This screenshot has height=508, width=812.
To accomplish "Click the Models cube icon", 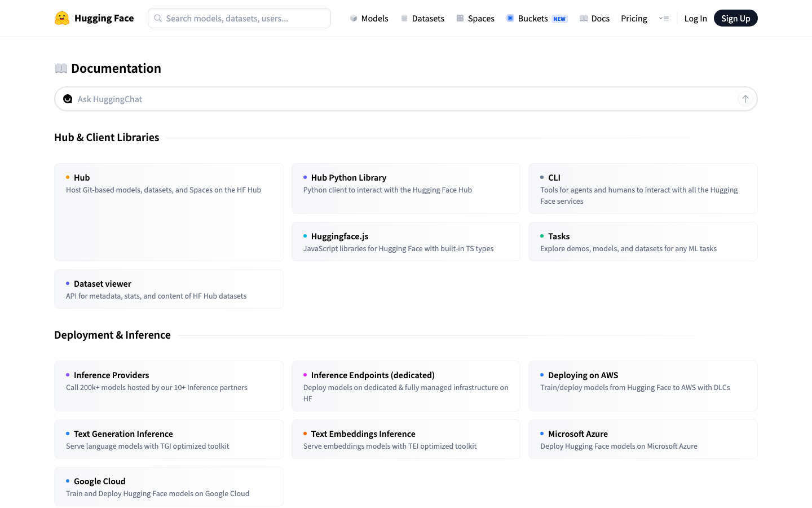I will [x=354, y=19].
